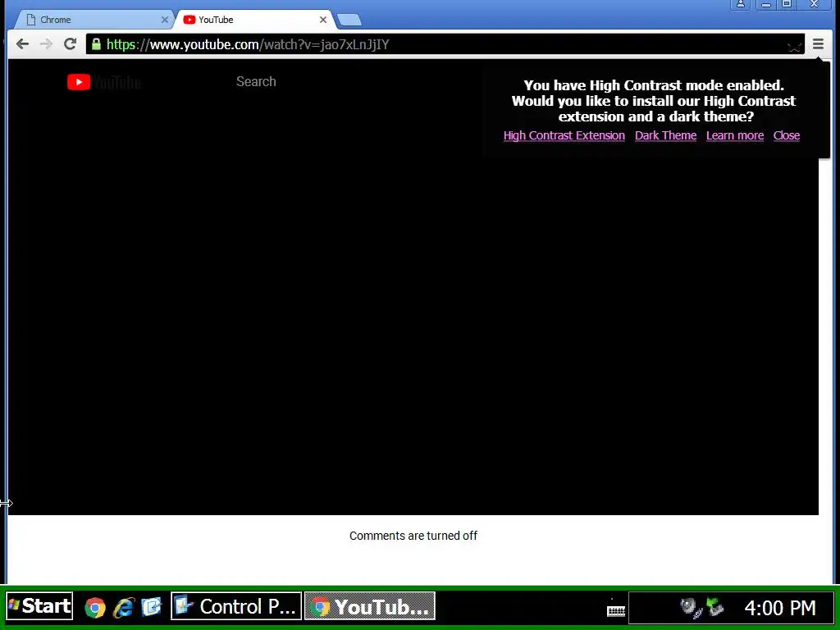Screen dimensions: 840x630
Task: Go back with the browser back arrow
Action: [22, 44]
